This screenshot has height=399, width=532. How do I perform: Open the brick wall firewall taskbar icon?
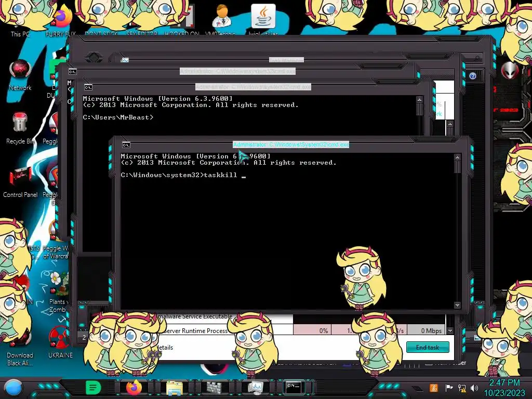click(x=214, y=388)
